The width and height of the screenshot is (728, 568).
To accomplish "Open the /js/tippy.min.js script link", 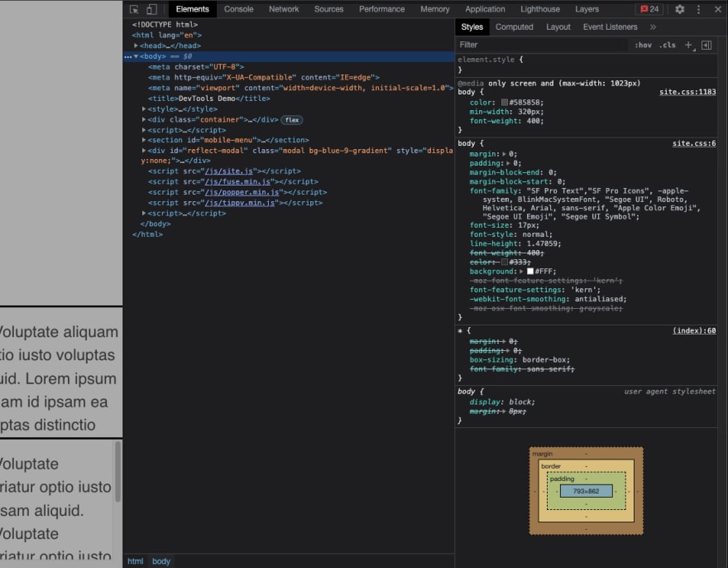I will tap(240, 203).
